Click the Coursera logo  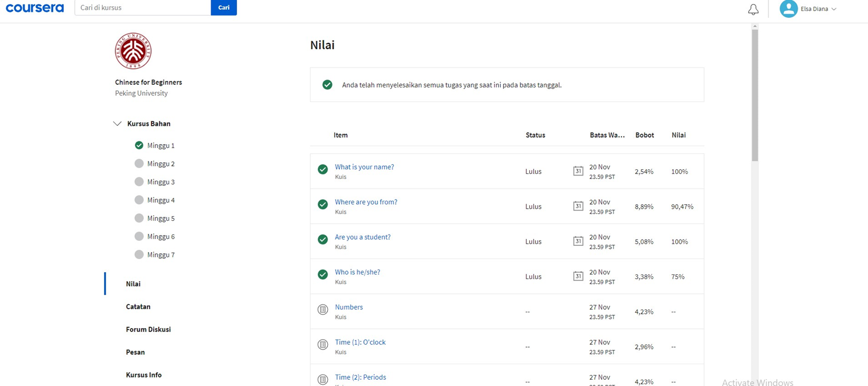click(x=35, y=8)
